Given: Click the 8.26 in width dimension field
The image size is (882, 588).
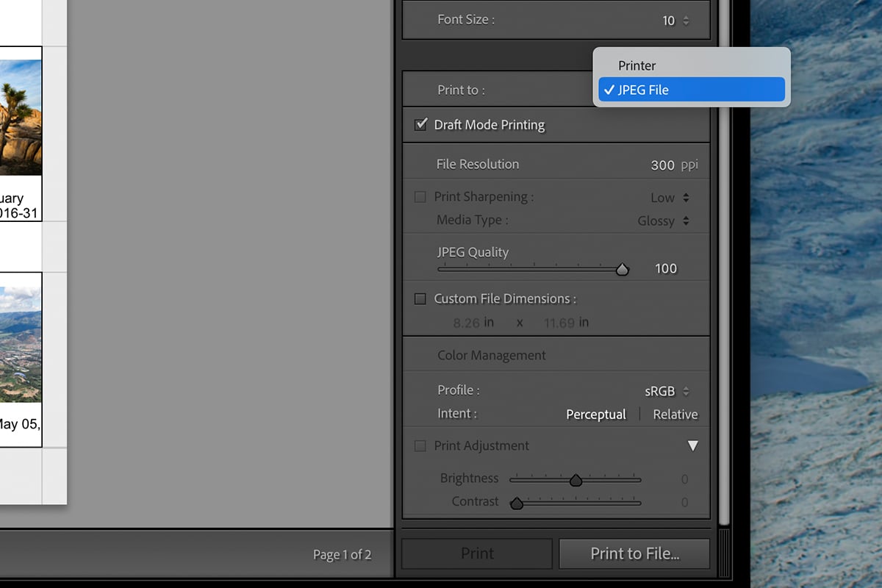Looking at the screenshot, I should point(465,322).
